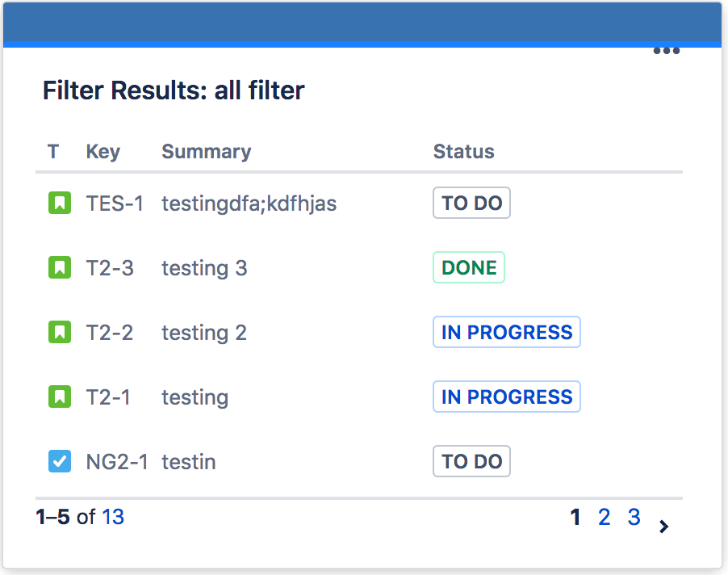Open the three-dot gadget options menu

[666, 51]
